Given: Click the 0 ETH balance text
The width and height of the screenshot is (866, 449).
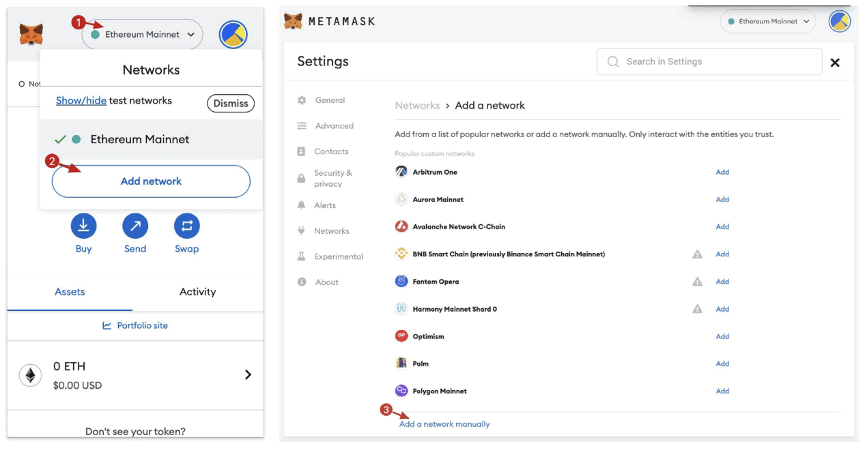Looking at the screenshot, I should [x=69, y=366].
